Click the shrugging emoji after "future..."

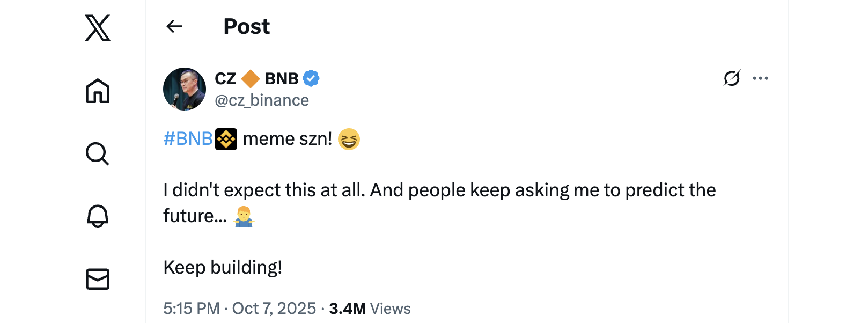click(x=244, y=216)
